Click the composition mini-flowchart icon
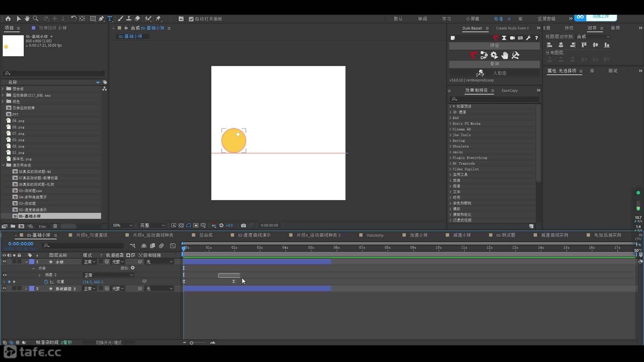644x362 pixels. tap(133, 246)
